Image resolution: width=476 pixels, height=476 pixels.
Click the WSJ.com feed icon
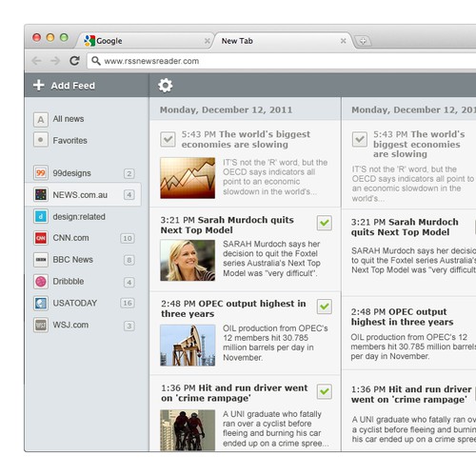[41, 325]
